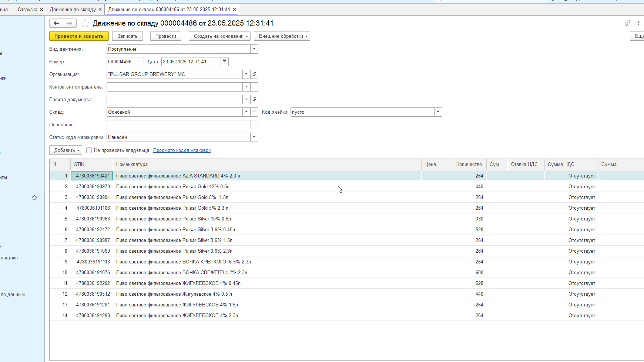The image size is (644, 362).
Task: Open Контрагент отправитель record with open icon
Action: 254,87
